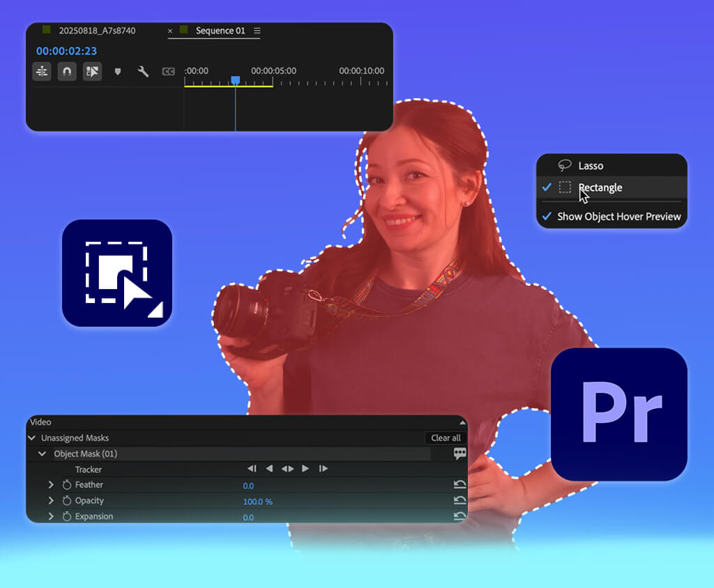Click the Object Selection tool icon

[117, 273]
